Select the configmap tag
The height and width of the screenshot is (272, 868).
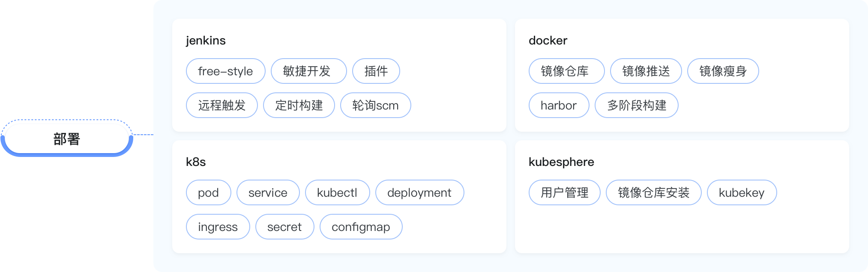(361, 227)
